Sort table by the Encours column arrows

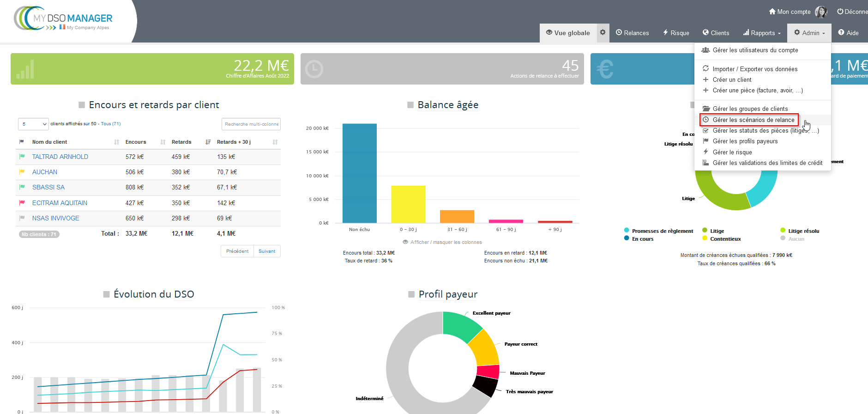click(163, 142)
